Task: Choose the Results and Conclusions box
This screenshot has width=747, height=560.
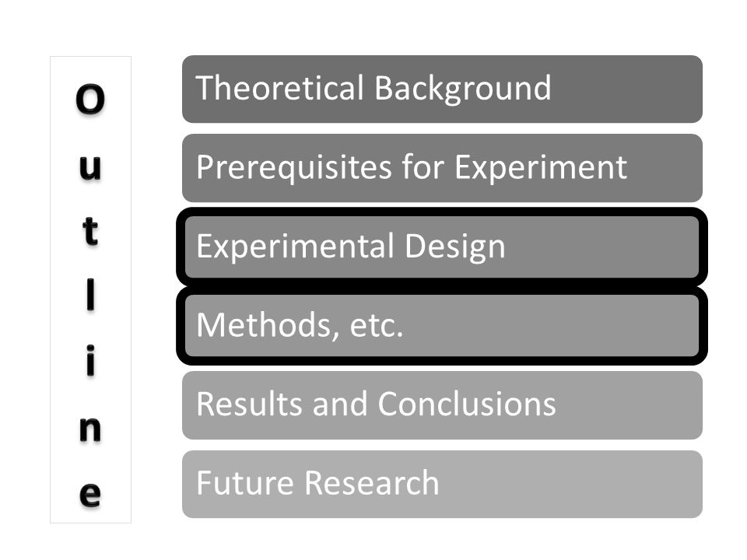Action: click(442, 405)
